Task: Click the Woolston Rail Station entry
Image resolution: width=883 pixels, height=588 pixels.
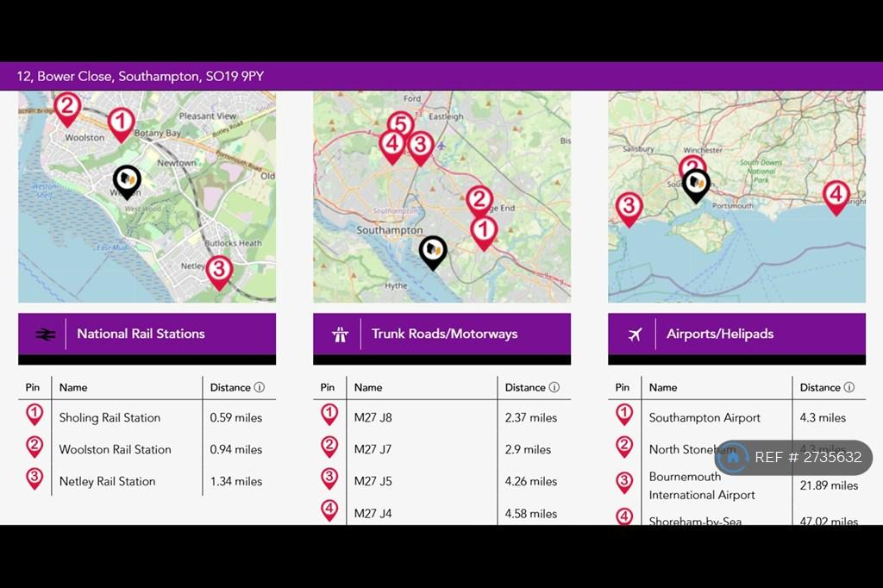Action: pos(115,449)
